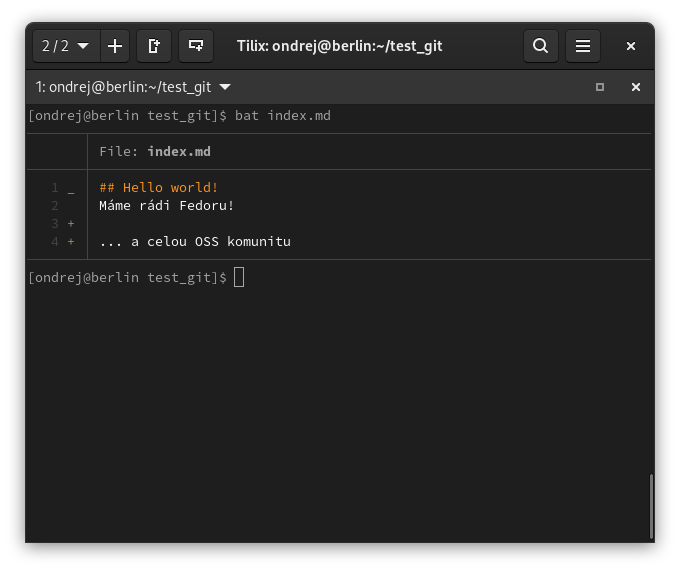Click the cursor at the last shell prompt
The image size is (680, 571).
point(239,277)
